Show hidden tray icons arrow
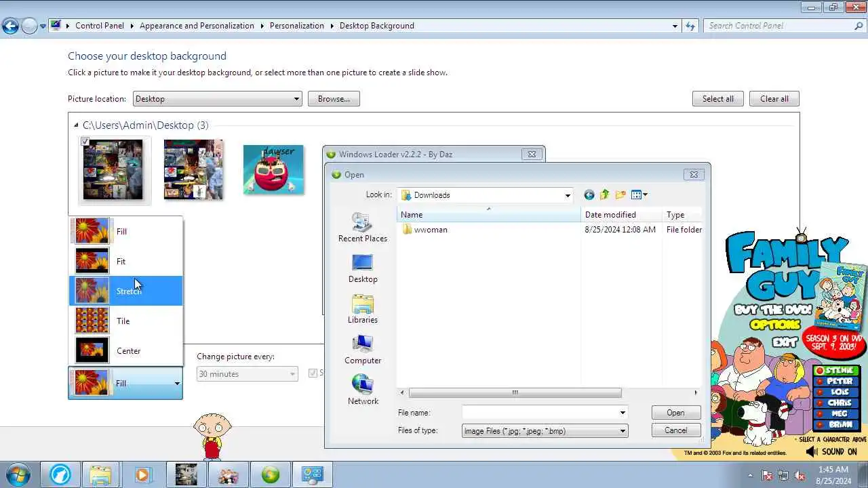The width and height of the screenshot is (868, 488). coord(750,475)
